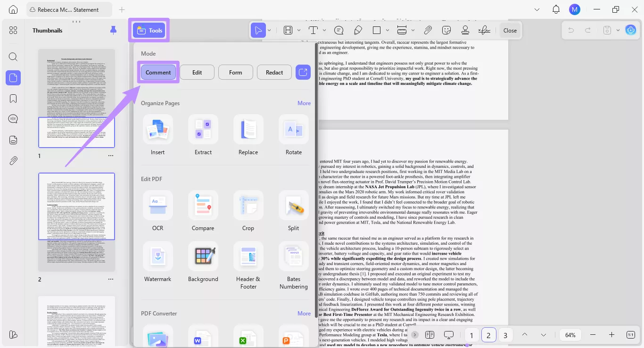The width and height of the screenshot is (644, 348).
Task: Open the Bates Numbering tool
Action: (294, 256)
